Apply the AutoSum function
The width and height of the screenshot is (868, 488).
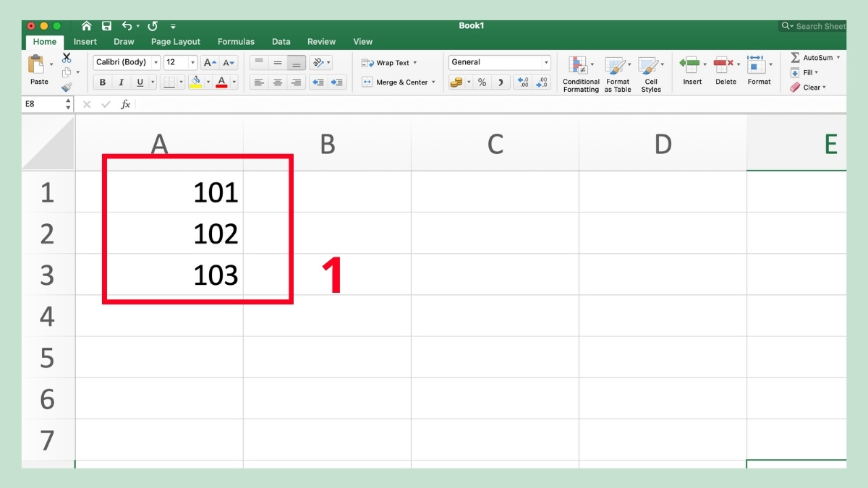click(x=814, y=58)
